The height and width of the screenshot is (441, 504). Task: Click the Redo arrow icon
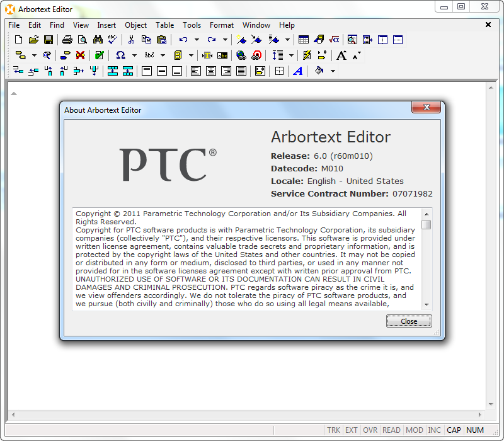click(212, 40)
